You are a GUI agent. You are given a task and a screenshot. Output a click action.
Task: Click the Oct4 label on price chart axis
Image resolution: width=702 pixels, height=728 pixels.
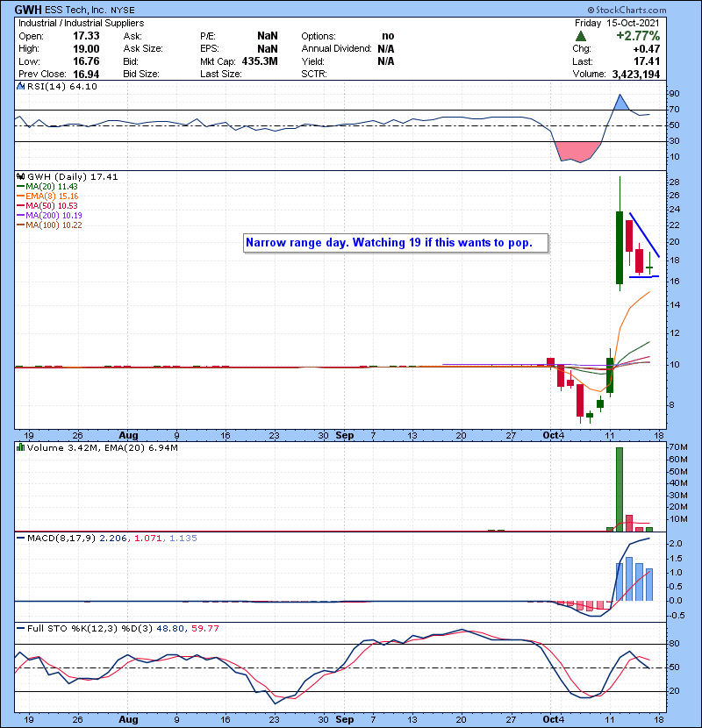click(x=554, y=436)
